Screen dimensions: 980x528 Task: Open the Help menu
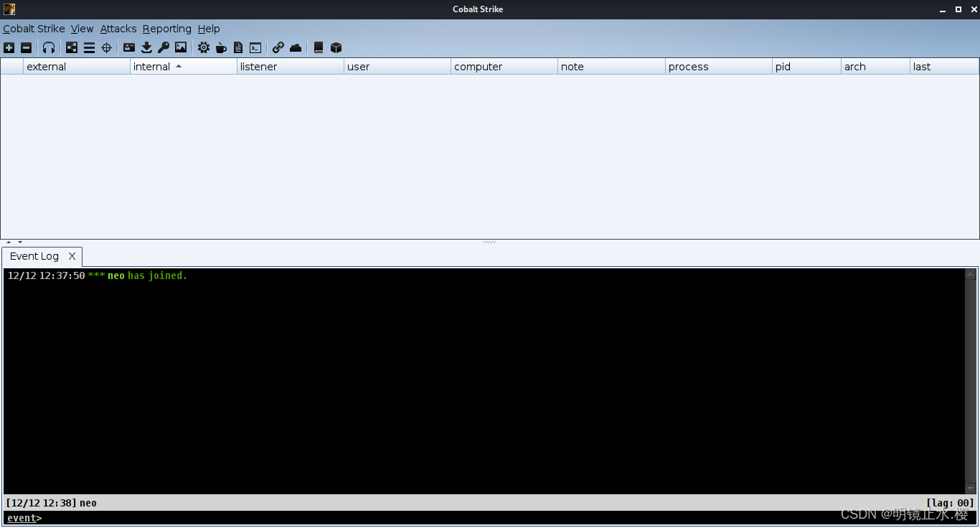pos(209,29)
